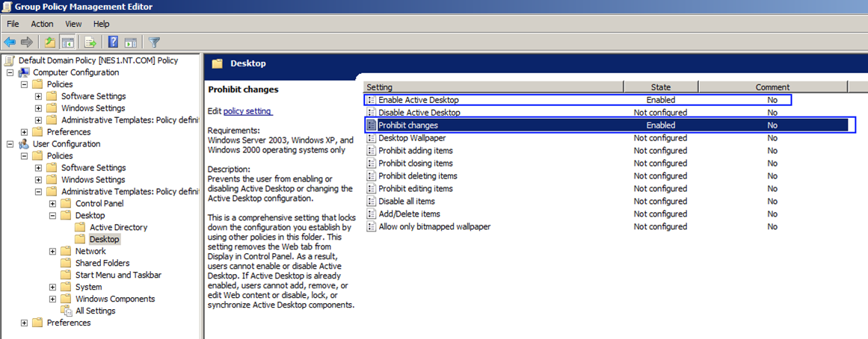The width and height of the screenshot is (868, 339).
Task: Select Start Menu and Taskbar in tree
Action: (118, 275)
